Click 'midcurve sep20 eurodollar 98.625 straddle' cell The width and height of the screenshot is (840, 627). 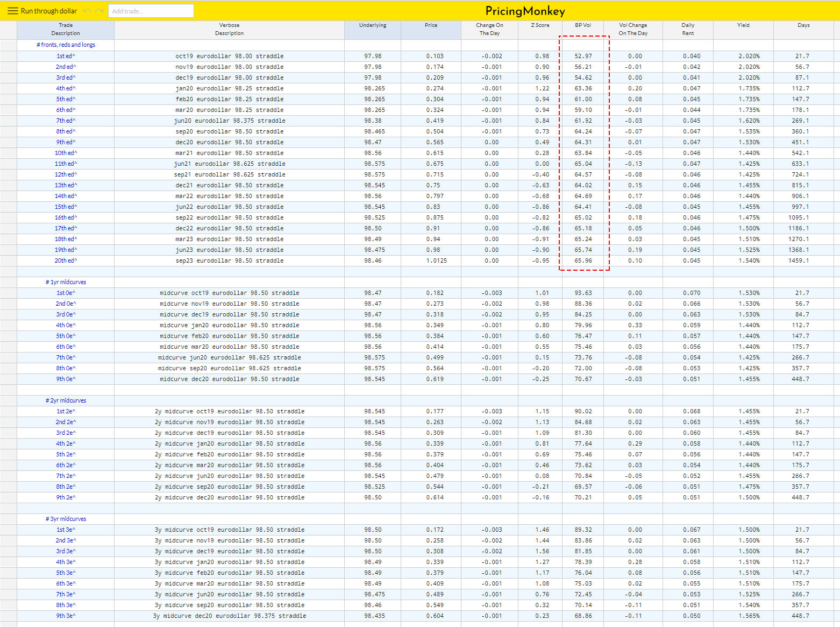[229, 368]
